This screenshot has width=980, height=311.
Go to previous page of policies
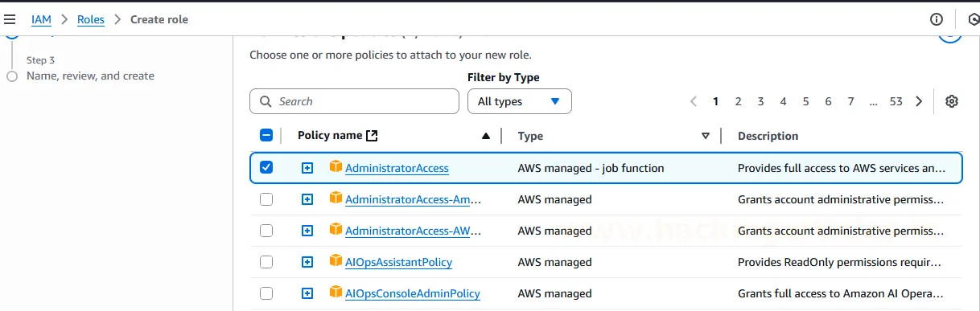[x=694, y=101]
